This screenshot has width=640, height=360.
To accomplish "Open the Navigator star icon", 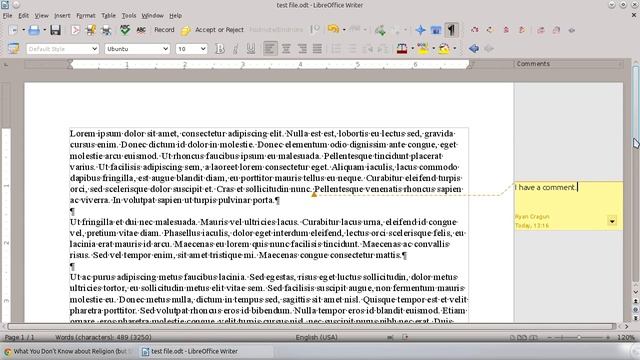I will [x=420, y=30].
